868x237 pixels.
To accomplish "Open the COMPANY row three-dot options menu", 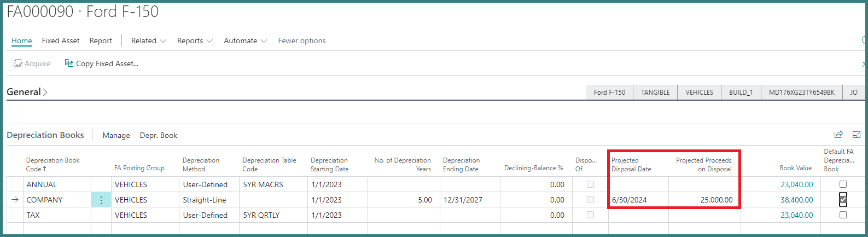I will pyautogui.click(x=101, y=200).
